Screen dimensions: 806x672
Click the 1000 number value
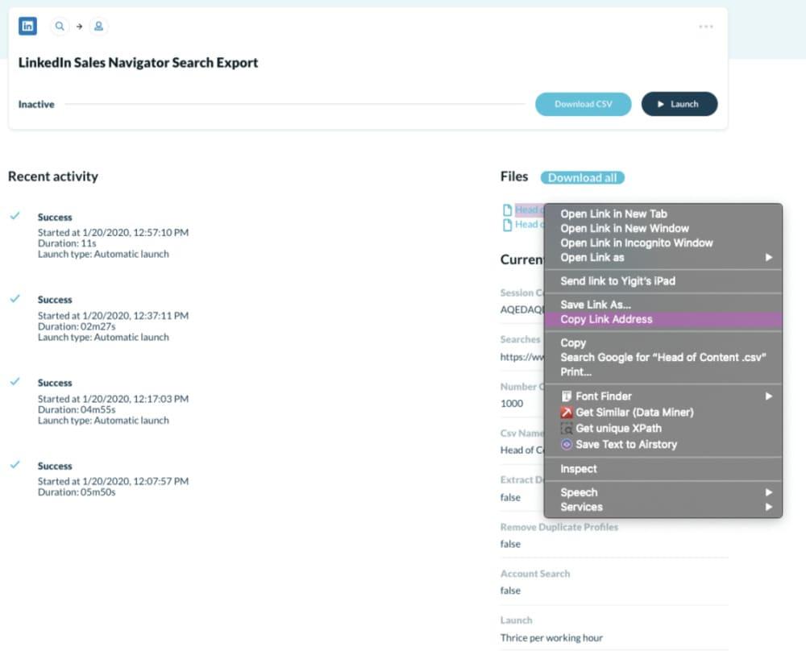click(x=512, y=404)
